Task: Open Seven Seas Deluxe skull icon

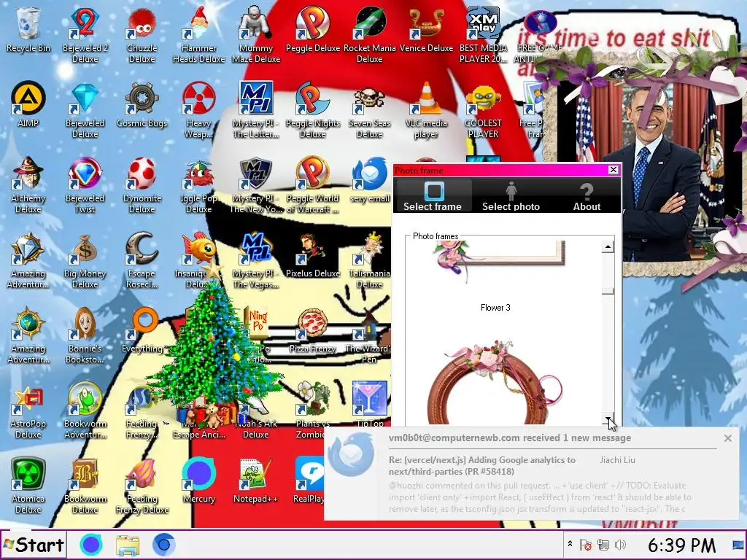Action: [370, 109]
